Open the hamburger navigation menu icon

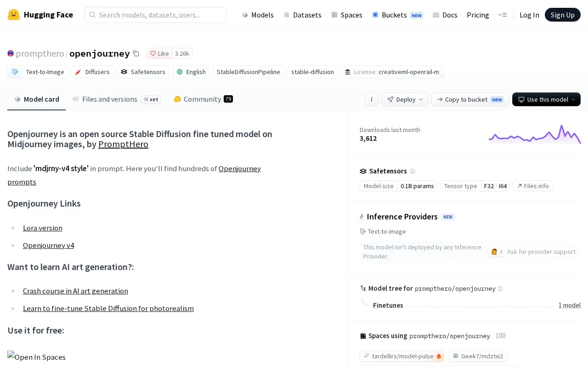(x=503, y=15)
